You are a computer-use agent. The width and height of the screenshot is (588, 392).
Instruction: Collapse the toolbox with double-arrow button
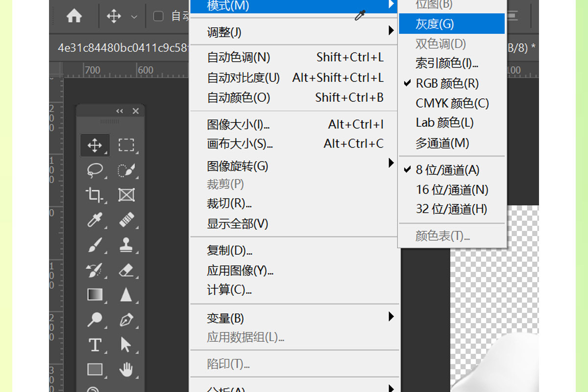pyautogui.click(x=120, y=111)
